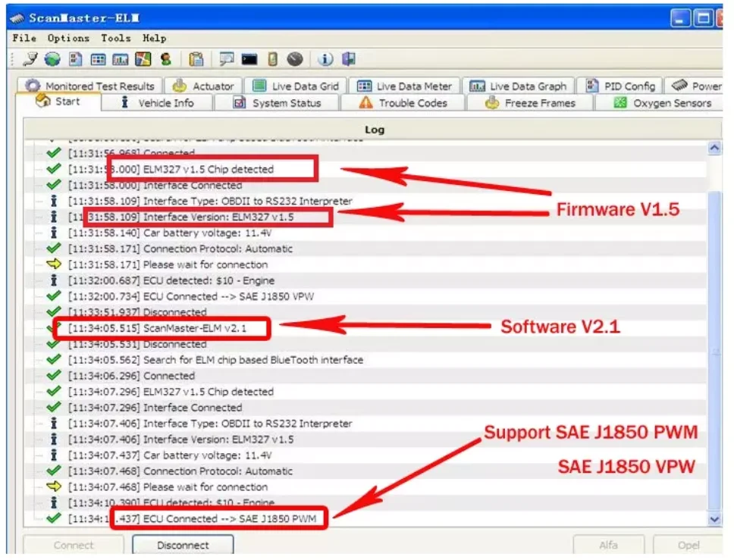734x560 pixels.
Task: Click the Connect button
Action: 74,545
